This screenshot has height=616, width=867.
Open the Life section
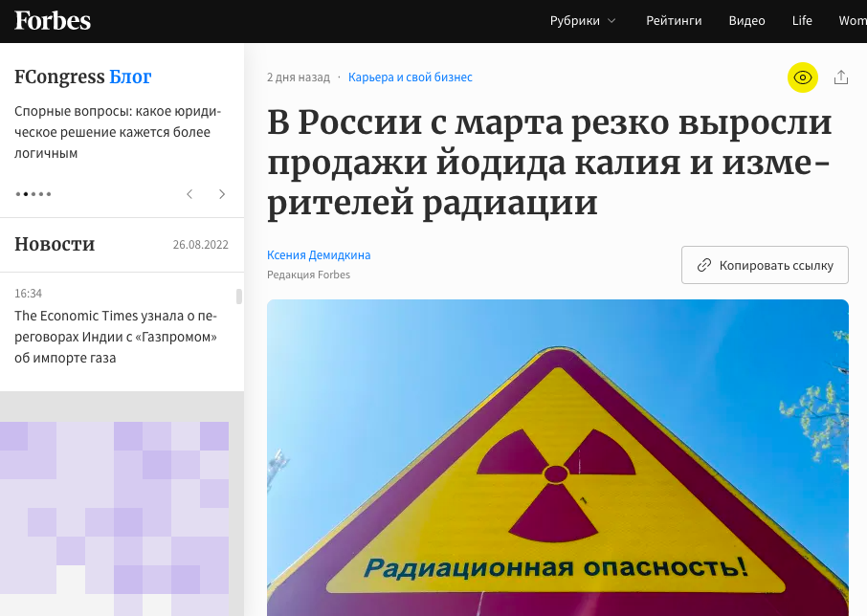[x=802, y=21]
